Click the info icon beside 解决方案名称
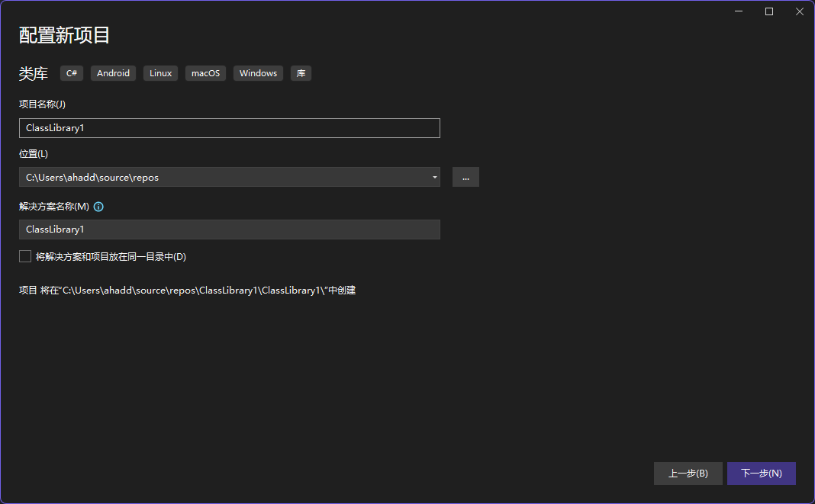 point(98,207)
